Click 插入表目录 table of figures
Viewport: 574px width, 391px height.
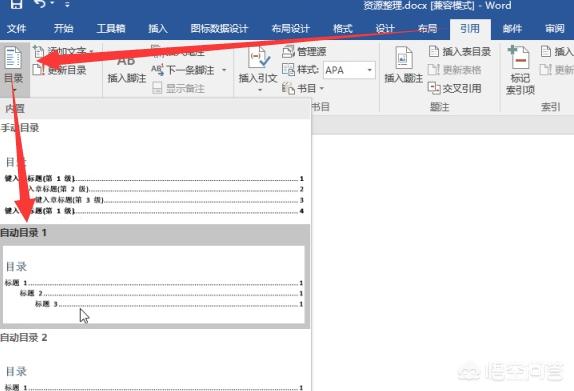(459, 52)
